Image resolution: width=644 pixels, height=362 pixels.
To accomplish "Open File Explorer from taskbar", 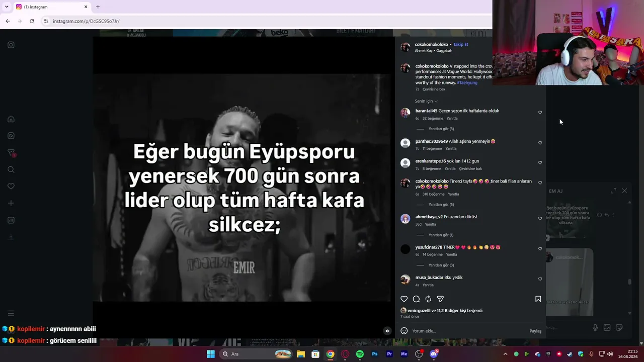I will click(x=301, y=354).
